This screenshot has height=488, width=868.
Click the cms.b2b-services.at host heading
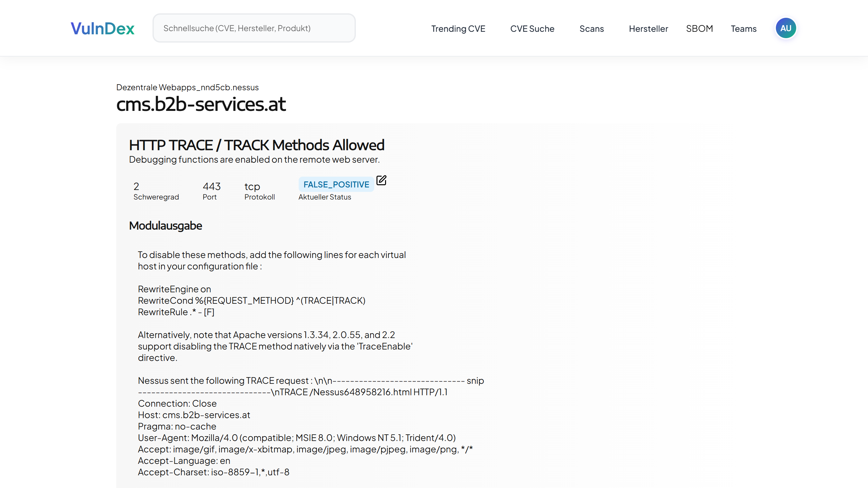click(201, 104)
